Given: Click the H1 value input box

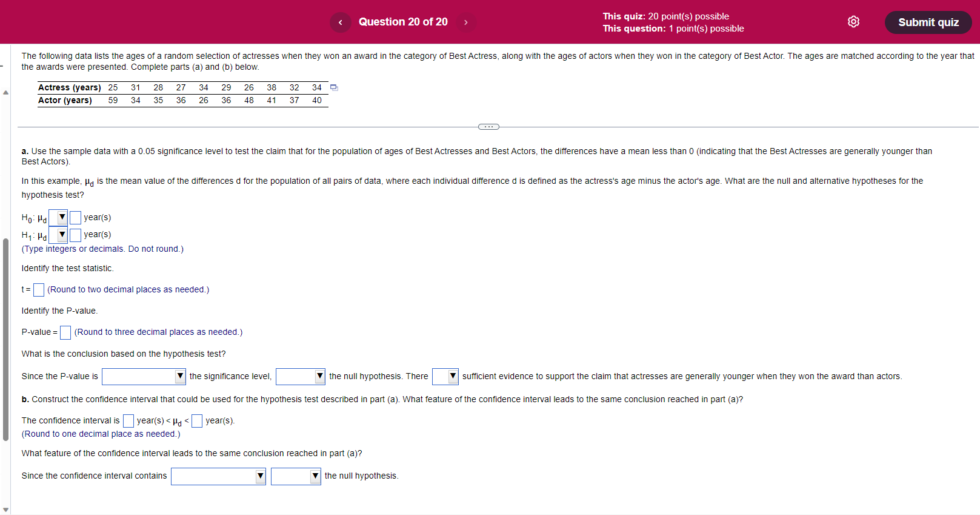Looking at the screenshot, I should (x=75, y=235).
